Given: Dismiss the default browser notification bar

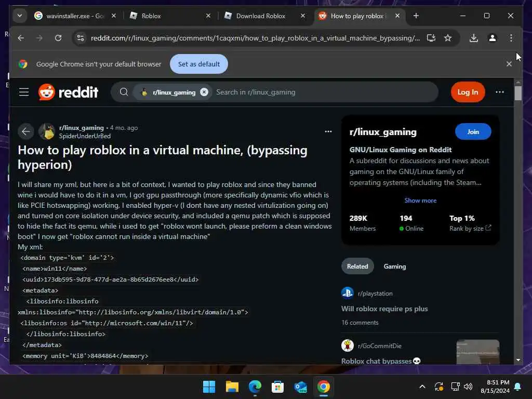Looking at the screenshot, I should (509, 64).
